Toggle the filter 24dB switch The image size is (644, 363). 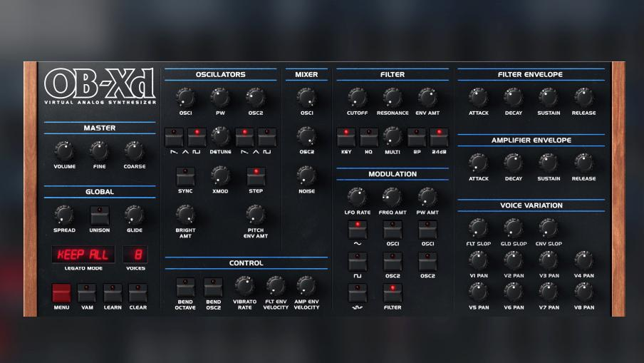pyautogui.click(x=439, y=138)
